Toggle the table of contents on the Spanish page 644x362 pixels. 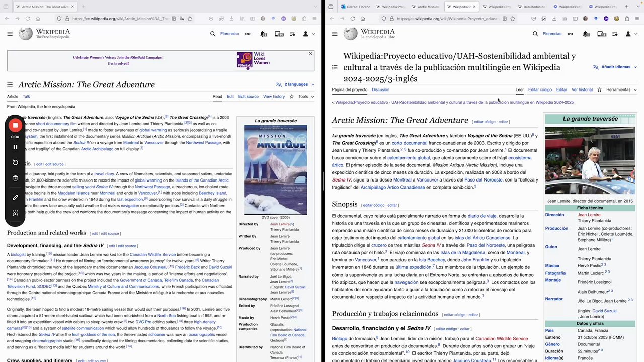(335, 67)
